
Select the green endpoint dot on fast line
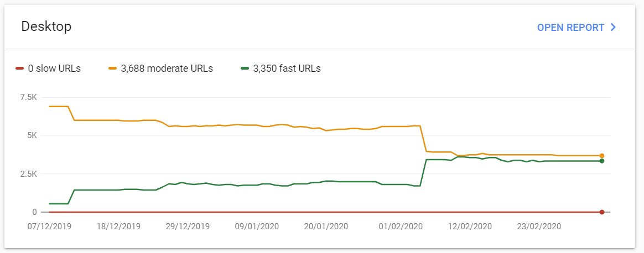(x=602, y=161)
